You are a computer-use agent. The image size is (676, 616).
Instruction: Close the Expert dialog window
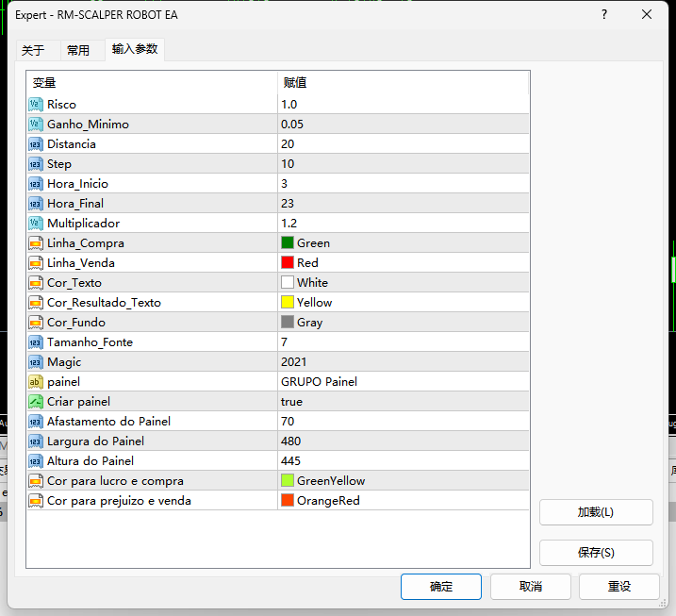(647, 15)
